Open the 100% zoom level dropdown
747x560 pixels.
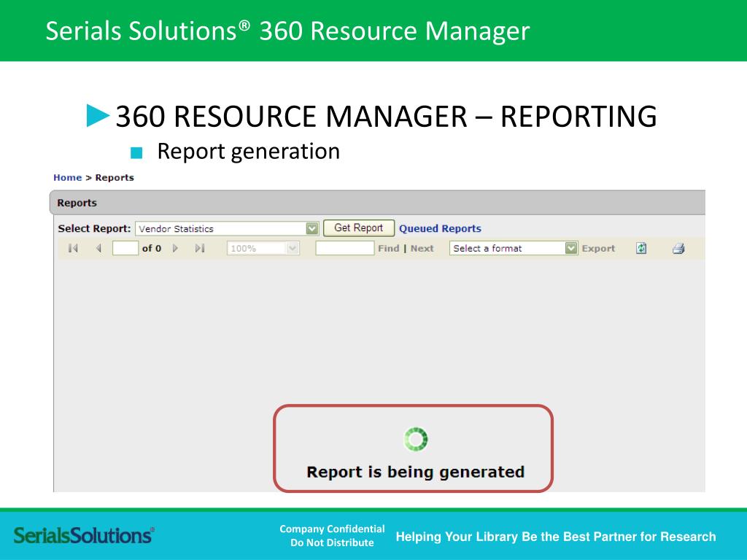263,248
